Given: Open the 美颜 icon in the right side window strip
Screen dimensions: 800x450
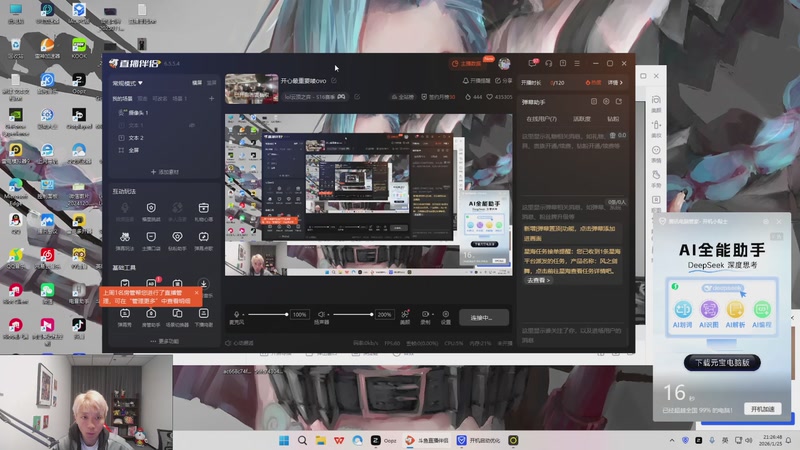Looking at the screenshot, I should pos(656,103).
